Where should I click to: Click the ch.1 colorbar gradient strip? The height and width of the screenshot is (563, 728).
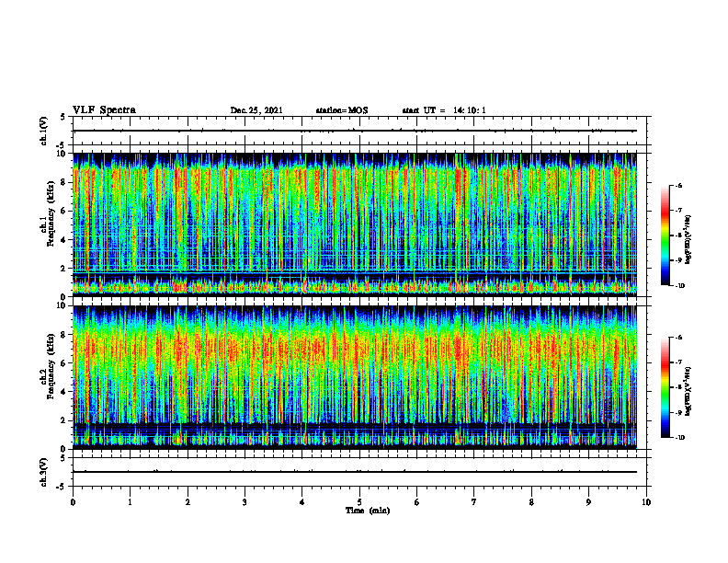tap(665, 236)
